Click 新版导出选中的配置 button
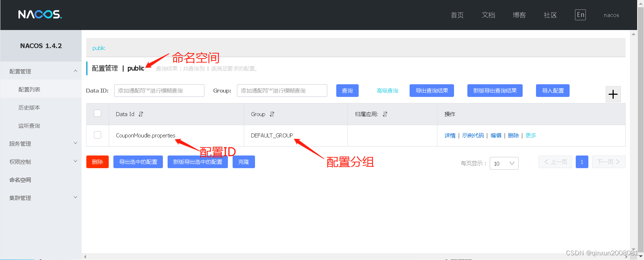 point(198,162)
